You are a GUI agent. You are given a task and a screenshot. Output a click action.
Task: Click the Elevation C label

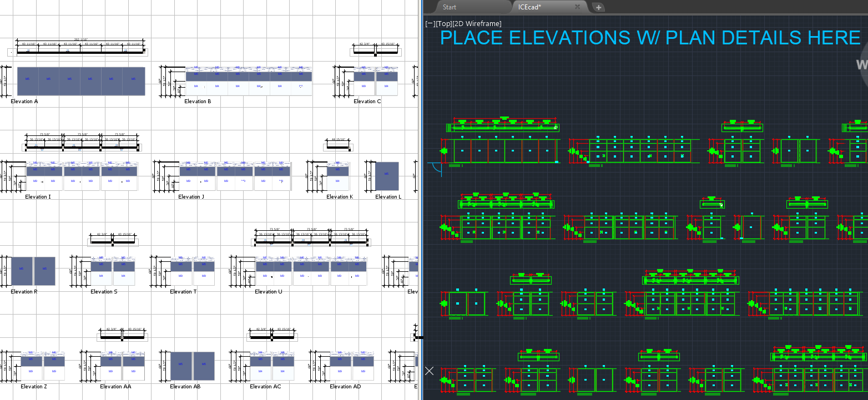pos(367,102)
